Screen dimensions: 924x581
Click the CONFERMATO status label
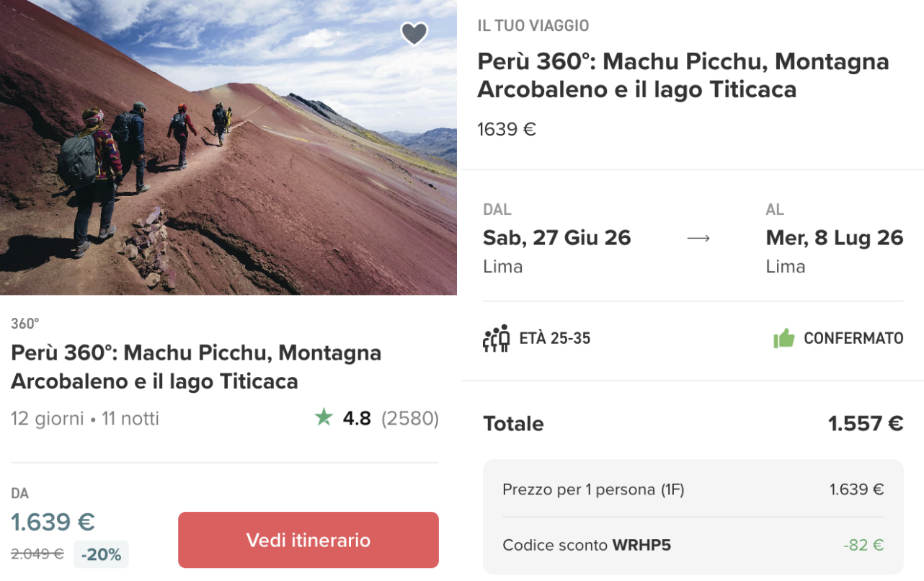[853, 338]
